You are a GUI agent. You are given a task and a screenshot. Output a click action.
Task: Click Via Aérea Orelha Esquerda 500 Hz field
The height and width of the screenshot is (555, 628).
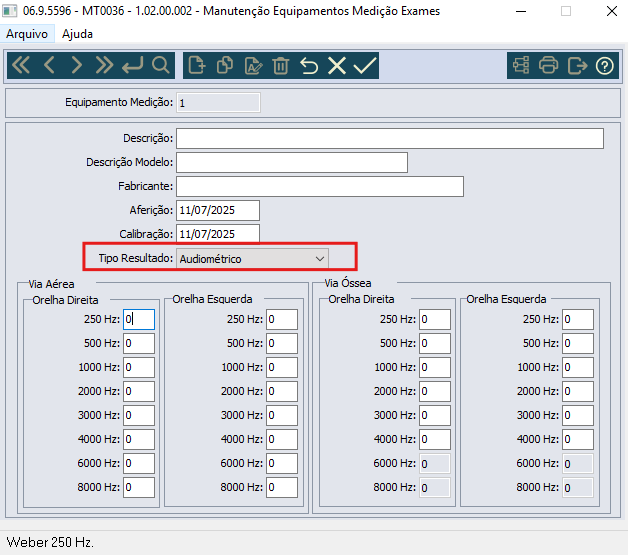pos(282,343)
